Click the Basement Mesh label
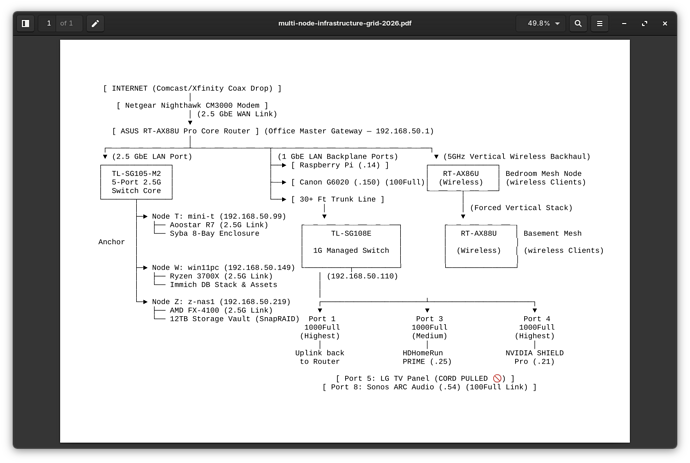Image resolution: width=690 pixels, height=463 pixels. click(552, 234)
